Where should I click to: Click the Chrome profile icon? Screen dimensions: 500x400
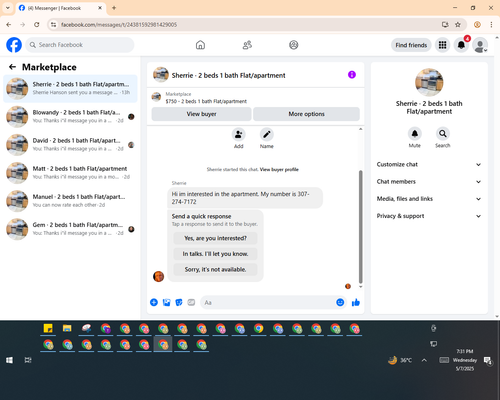point(477,25)
